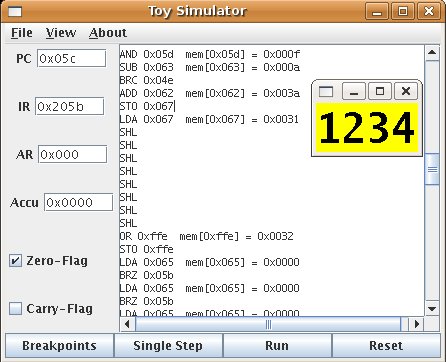The width and height of the screenshot is (446, 362).
Task: Minimize the Toy Simulator window
Action: coord(377,12)
